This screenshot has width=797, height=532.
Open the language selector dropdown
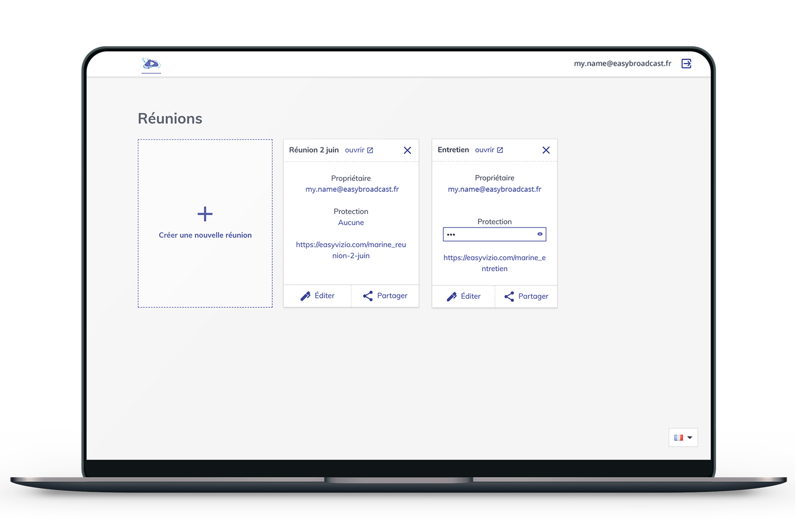[x=691, y=437]
